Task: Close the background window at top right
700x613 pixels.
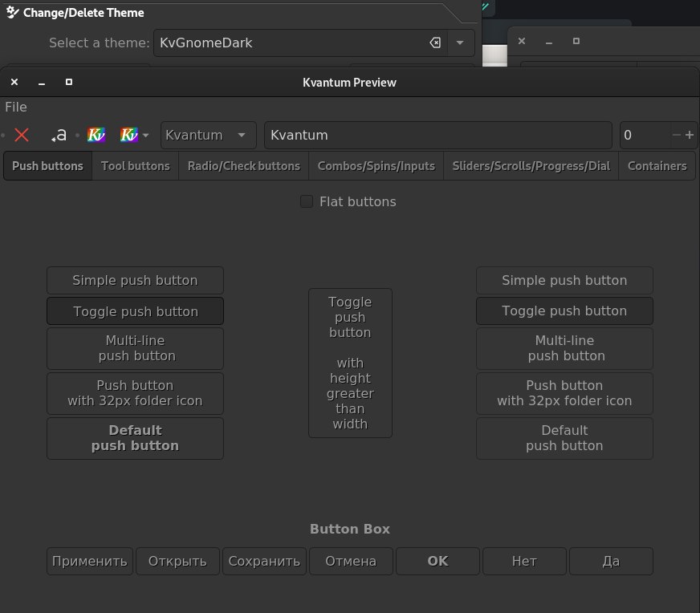Action: tap(522, 41)
